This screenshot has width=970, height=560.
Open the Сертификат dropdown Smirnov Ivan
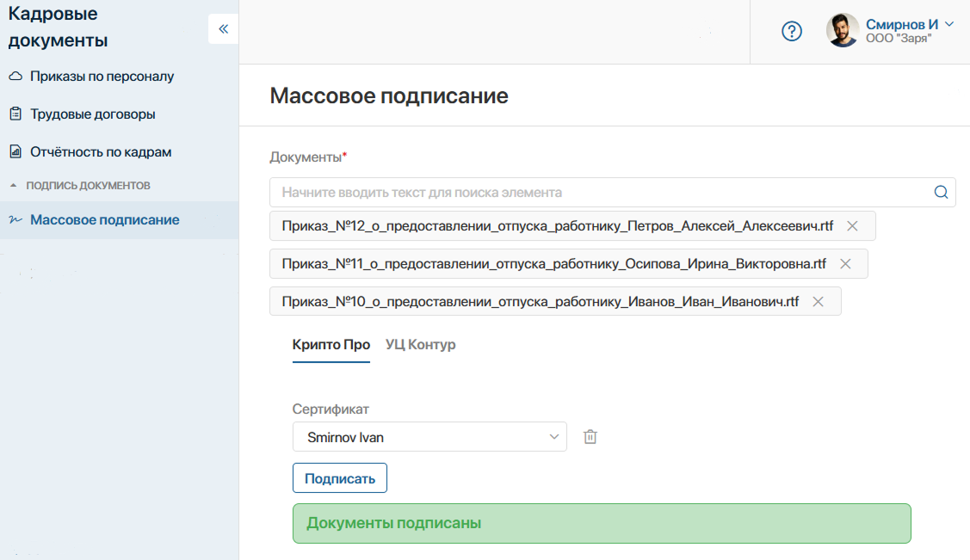tap(429, 437)
